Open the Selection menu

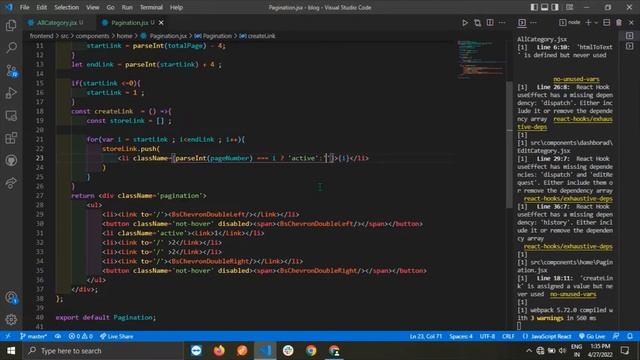(x=66, y=7)
